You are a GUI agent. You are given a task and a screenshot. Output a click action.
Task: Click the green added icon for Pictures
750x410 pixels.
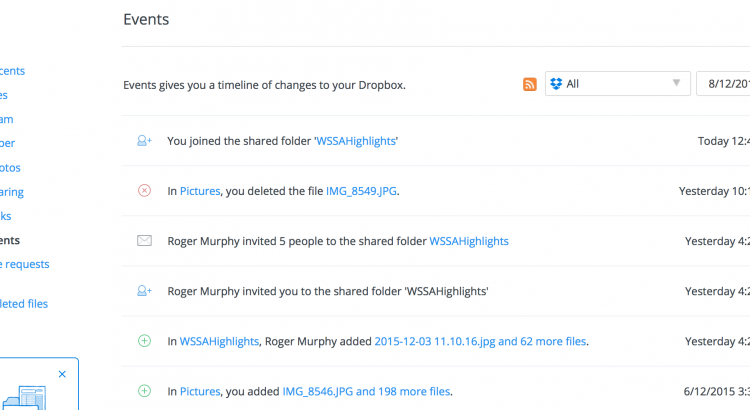[144, 391]
